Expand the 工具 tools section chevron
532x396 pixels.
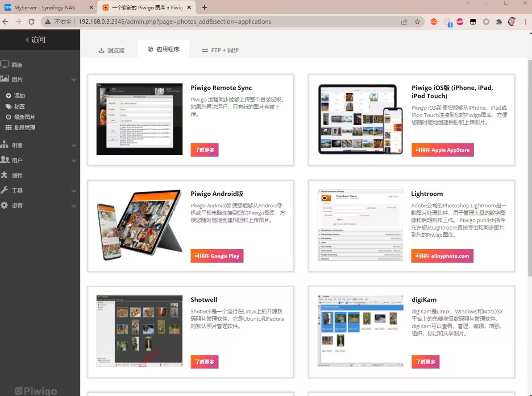74,191
